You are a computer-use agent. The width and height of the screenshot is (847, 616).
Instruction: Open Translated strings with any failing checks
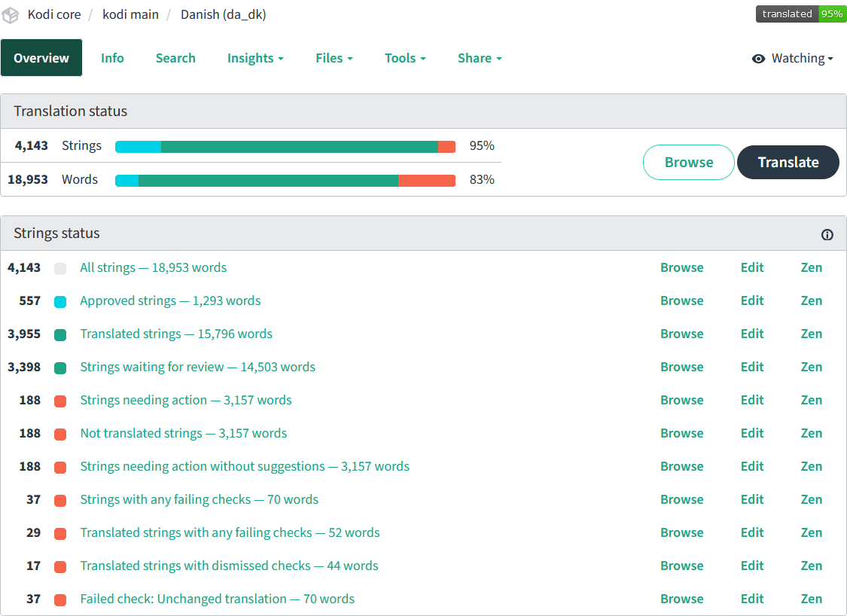(230, 532)
